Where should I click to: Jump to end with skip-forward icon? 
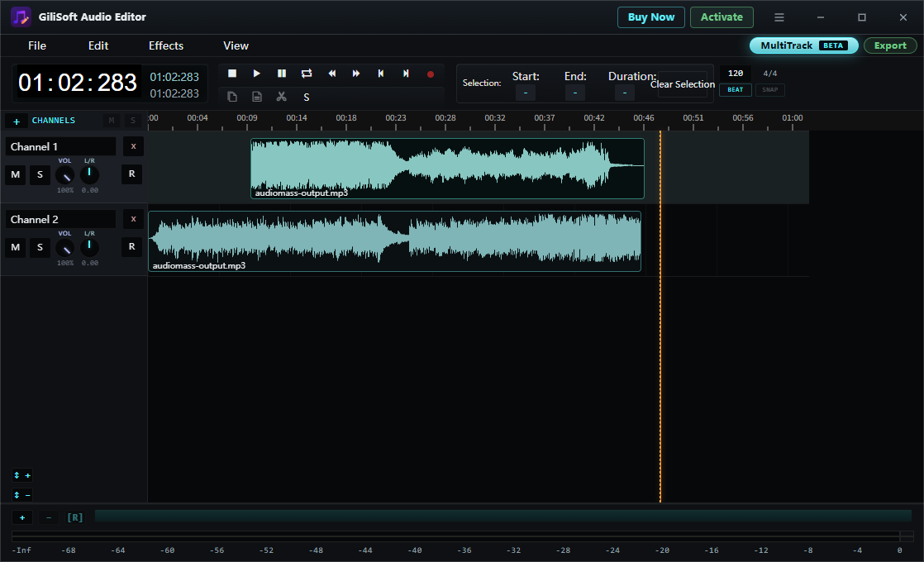(x=406, y=74)
